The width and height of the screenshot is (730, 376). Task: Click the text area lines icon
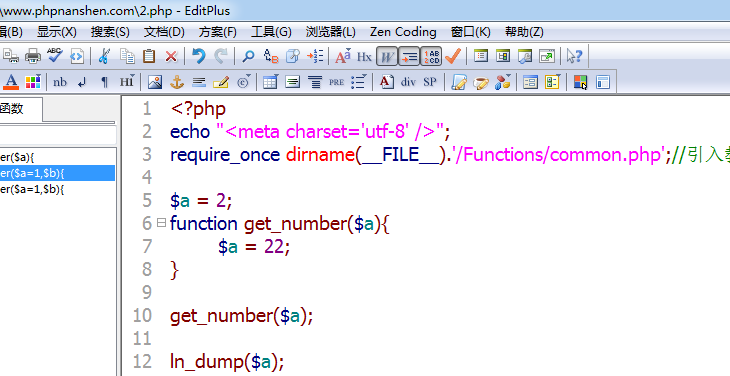coord(293,82)
